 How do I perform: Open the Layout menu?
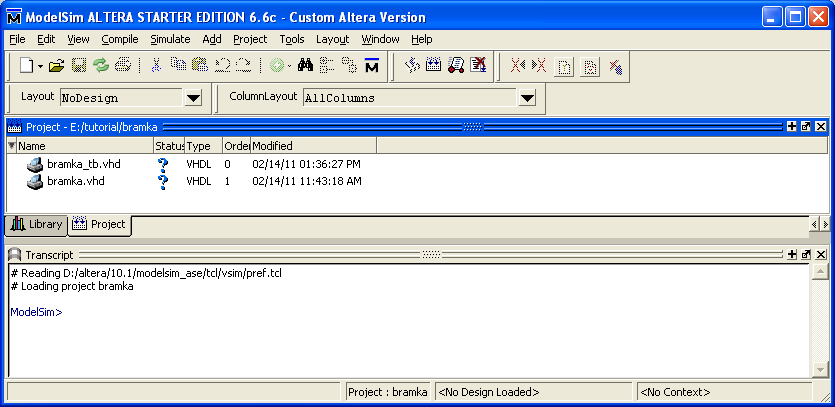point(332,39)
